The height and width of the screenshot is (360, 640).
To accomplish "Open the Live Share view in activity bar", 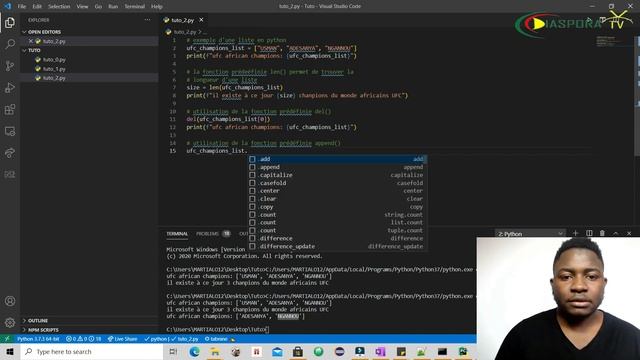I will [x=10, y=153].
